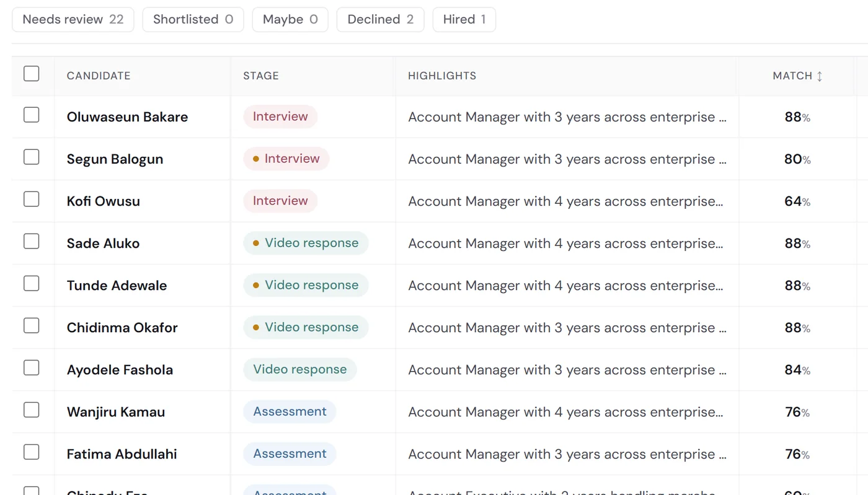
Task: Click Tunde Adewale's Video response badge
Action: pyautogui.click(x=306, y=285)
